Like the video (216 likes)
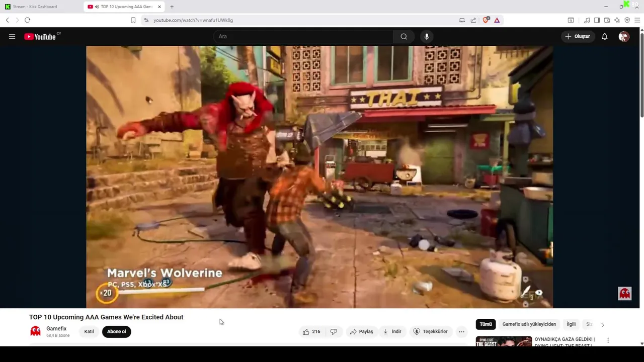 [311, 331]
